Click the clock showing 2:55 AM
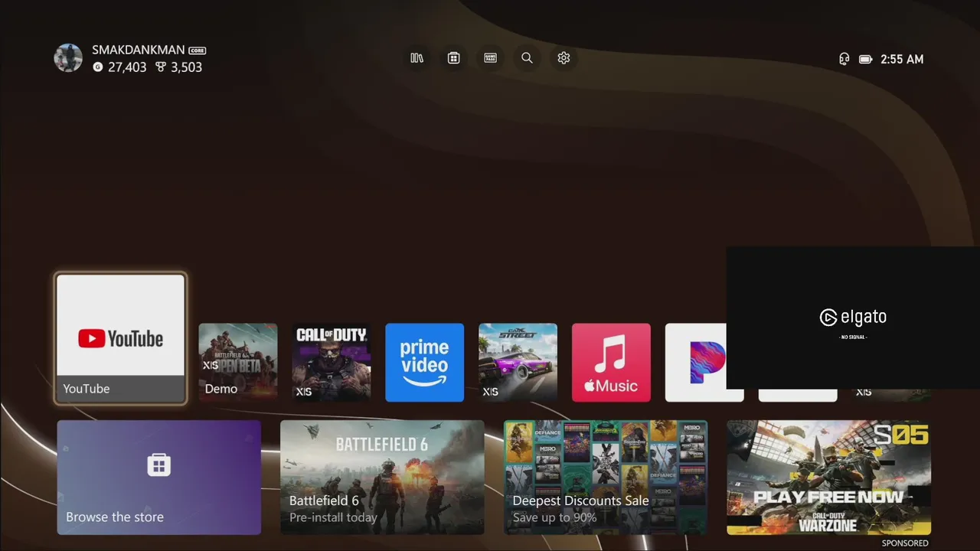This screenshot has height=551, width=980. point(902,59)
